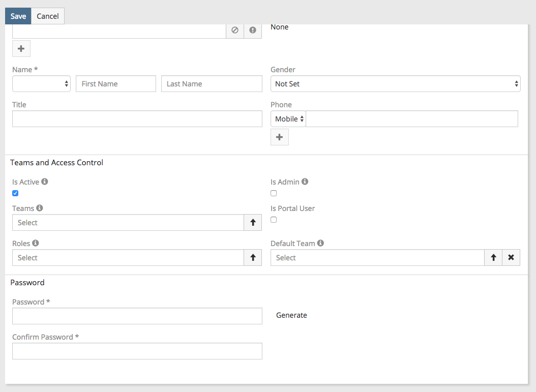
Task: Click the Cancel button
Action: coord(48,16)
